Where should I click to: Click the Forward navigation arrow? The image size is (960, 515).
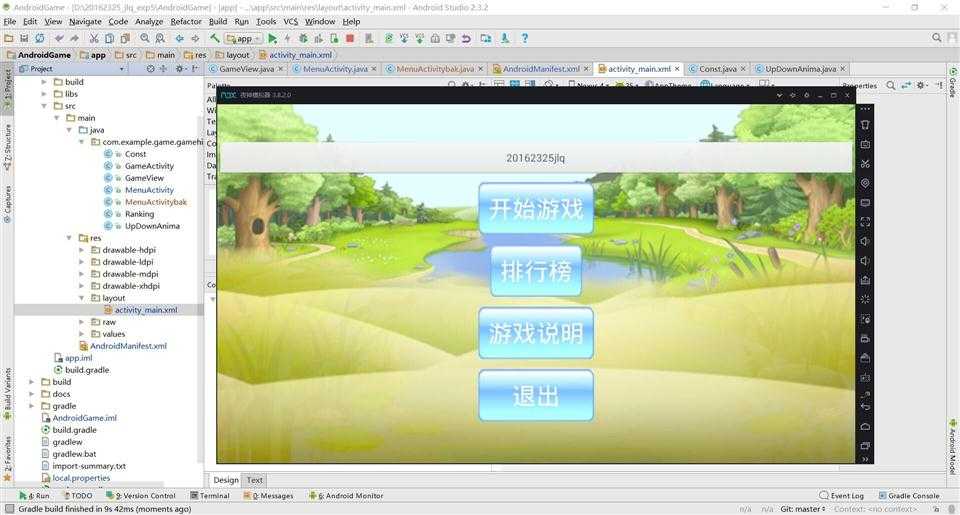[195, 38]
